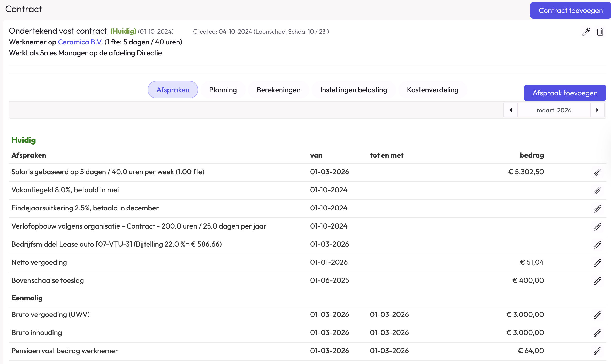The width and height of the screenshot is (611, 364).
Task: Edit the Bruto vergoeding (UWV) row
Action: click(597, 315)
